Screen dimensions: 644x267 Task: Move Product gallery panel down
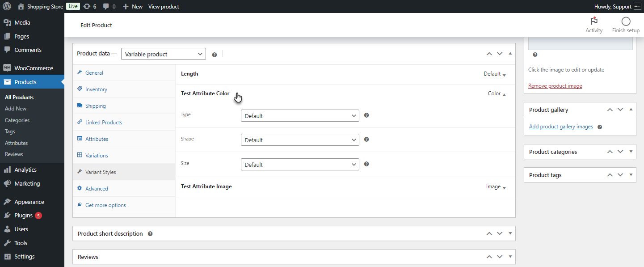(620, 110)
